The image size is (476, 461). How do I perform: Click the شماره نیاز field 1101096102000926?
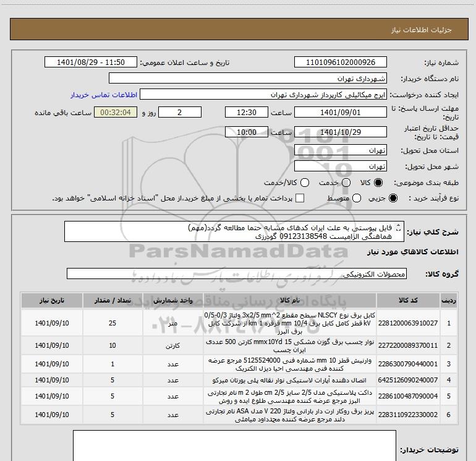tap(340, 62)
